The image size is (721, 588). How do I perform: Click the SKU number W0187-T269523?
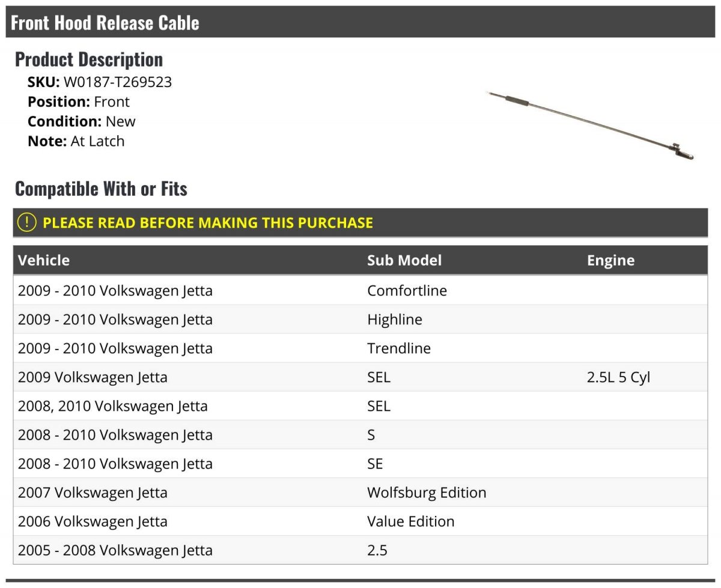[118, 82]
